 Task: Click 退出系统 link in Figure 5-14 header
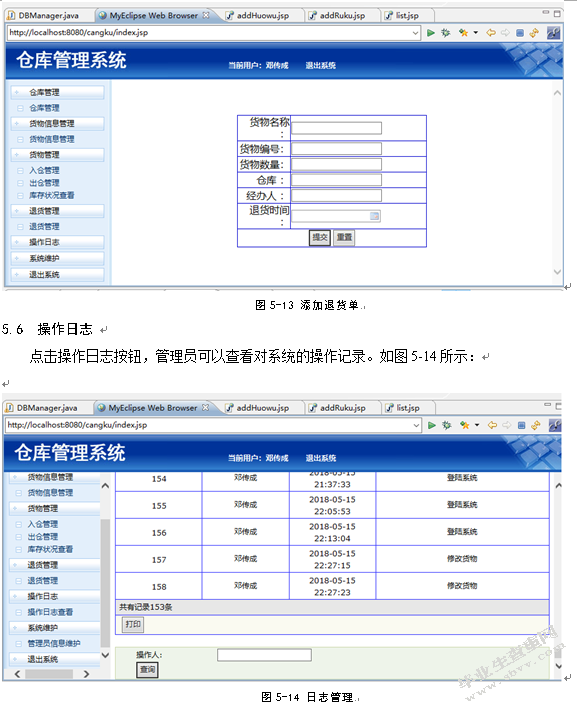[x=321, y=458]
